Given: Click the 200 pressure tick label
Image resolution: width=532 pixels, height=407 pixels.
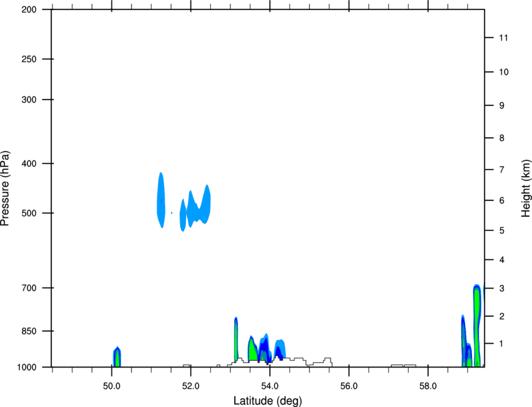Looking at the screenshot, I should tap(29, 9).
